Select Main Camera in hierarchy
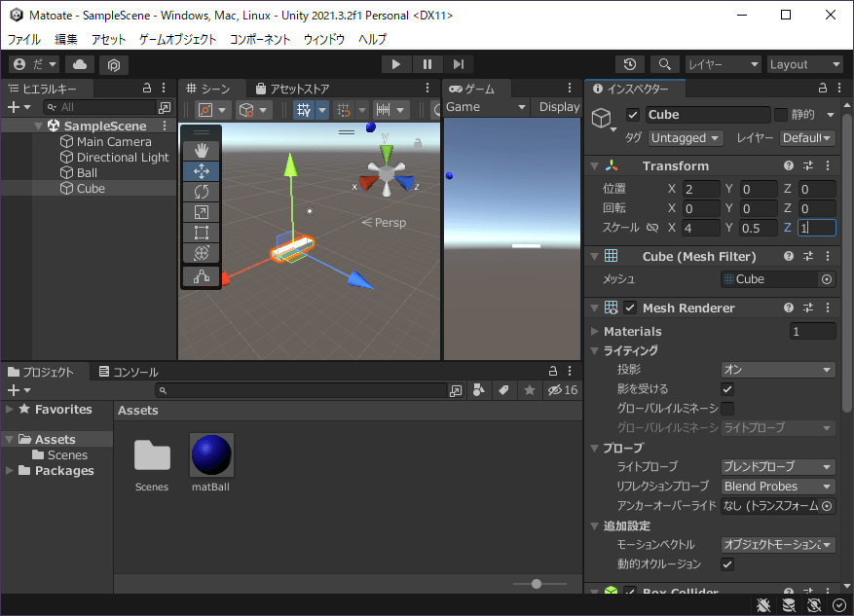Viewport: 854px width, 616px height. [114, 142]
